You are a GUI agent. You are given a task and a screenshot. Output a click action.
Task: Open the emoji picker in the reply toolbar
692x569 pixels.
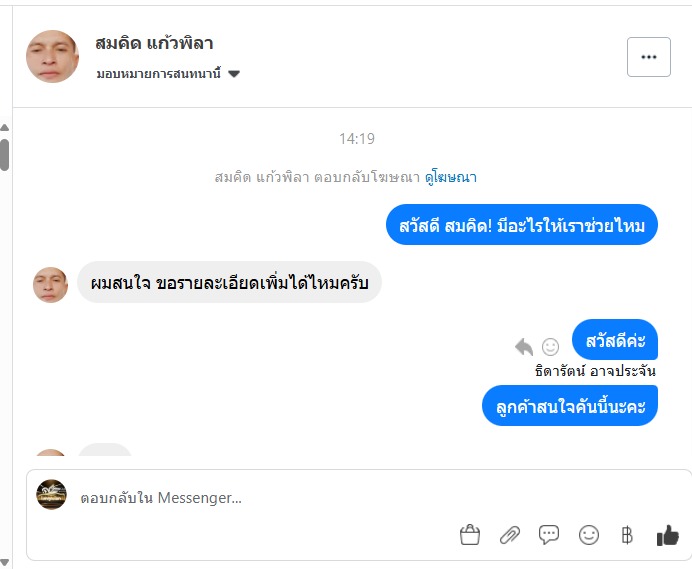[589, 535]
